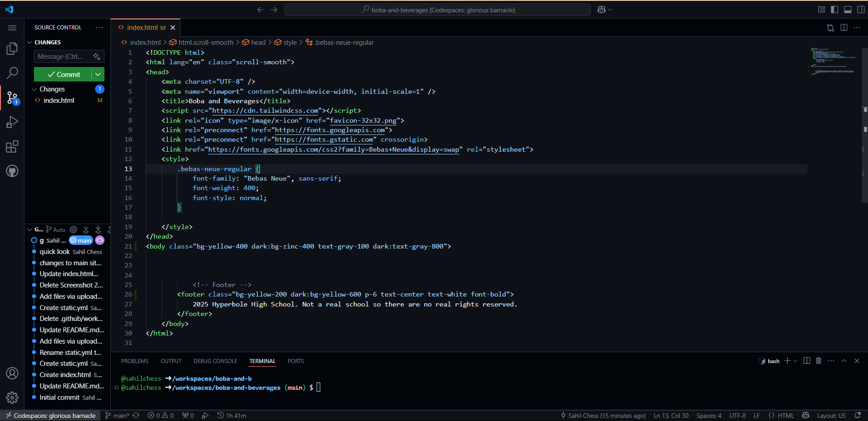Select HTML language mode in status bar
The width and height of the screenshot is (868, 421).
click(786, 416)
